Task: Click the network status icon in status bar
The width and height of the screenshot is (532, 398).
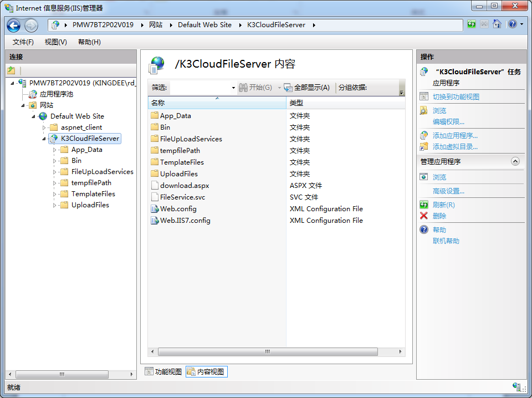Action: point(516,387)
